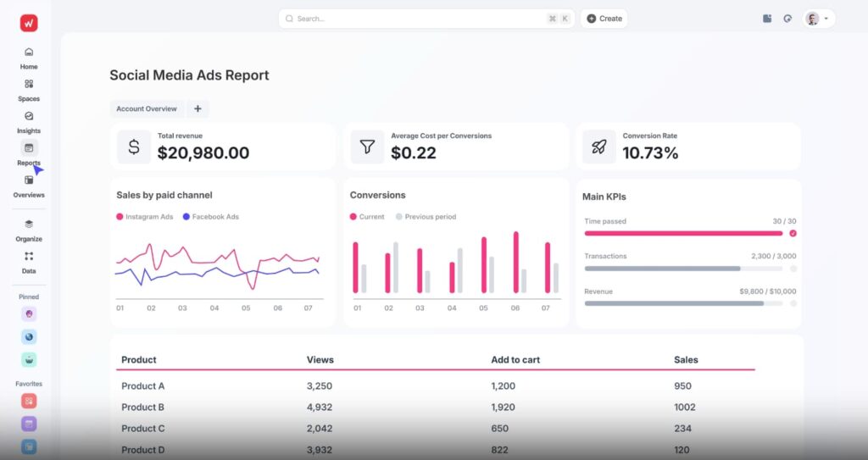Open the red Favorites item
Image resolution: width=868 pixels, height=460 pixels.
(x=29, y=401)
